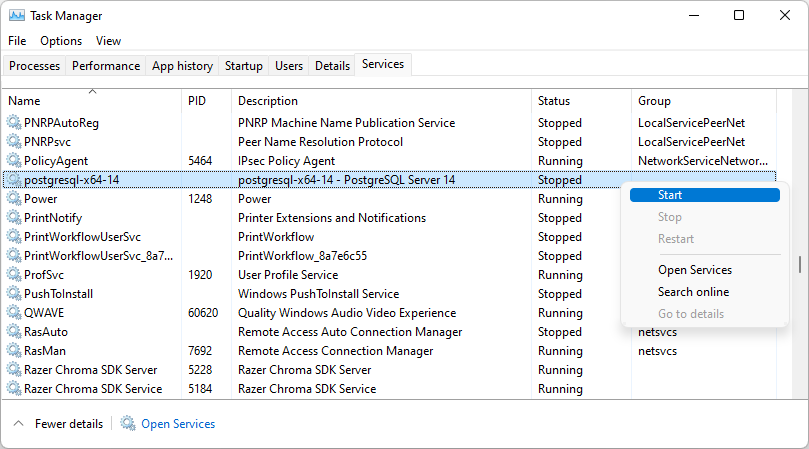Click the gear icon next to ProfSvc
Image resolution: width=809 pixels, height=449 pixels.
(14, 275)
